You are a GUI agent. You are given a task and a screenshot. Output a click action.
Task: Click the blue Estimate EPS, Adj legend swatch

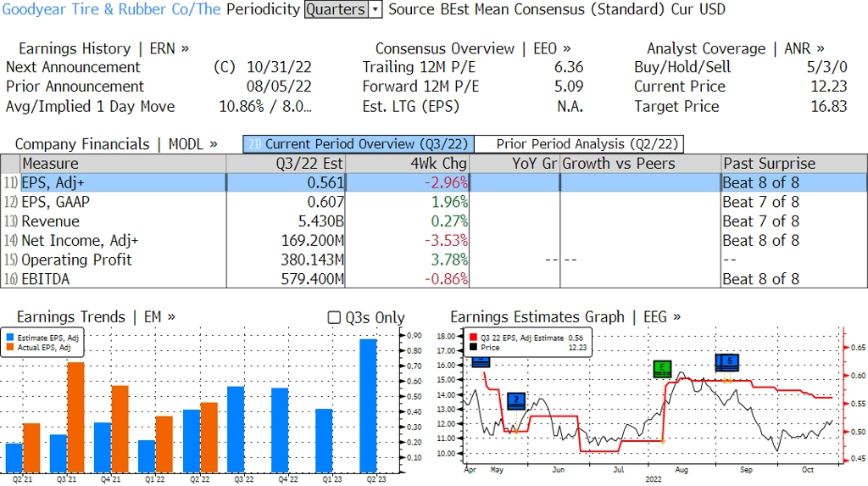[10, 338]
